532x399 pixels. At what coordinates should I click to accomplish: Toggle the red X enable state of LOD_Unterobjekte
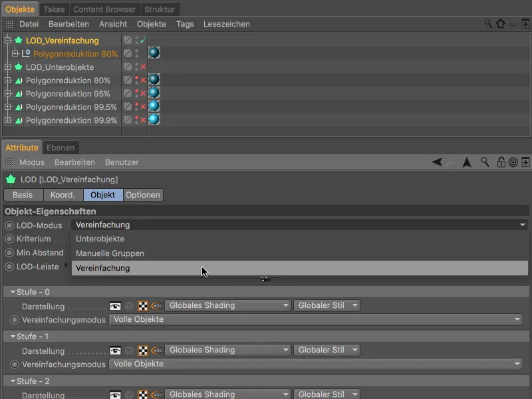[x=143, y=67]
